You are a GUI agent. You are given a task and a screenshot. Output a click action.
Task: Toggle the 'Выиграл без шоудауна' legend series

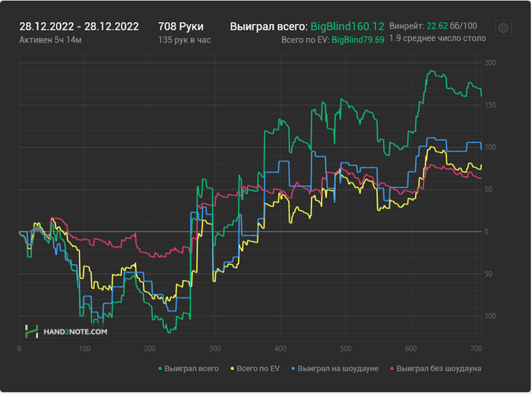(435, 369)
